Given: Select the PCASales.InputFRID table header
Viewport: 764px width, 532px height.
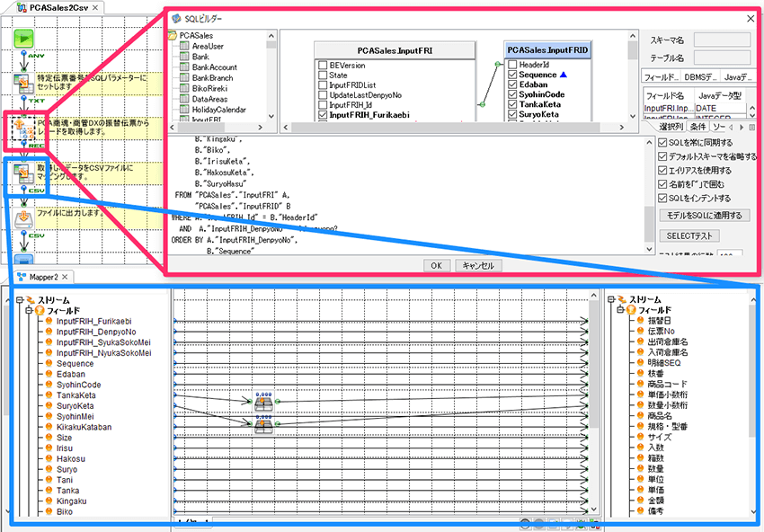Looking at the screenshot, I should [547, 50].
